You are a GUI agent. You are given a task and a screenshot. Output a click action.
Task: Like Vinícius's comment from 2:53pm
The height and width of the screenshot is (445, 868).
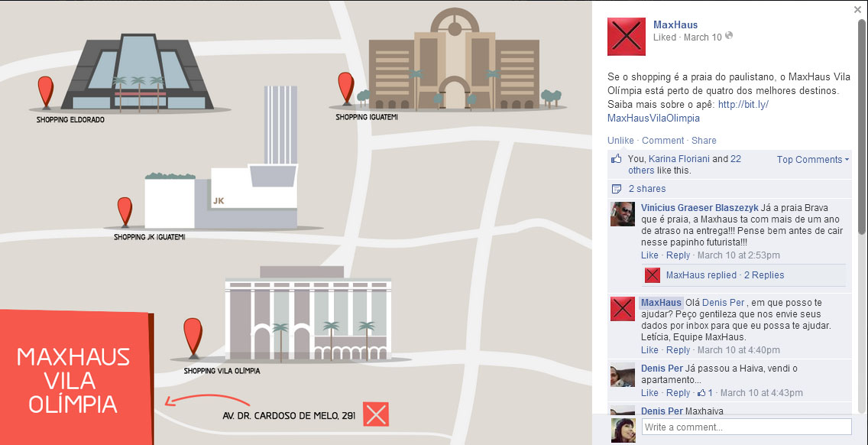click(x=649, y=255)
